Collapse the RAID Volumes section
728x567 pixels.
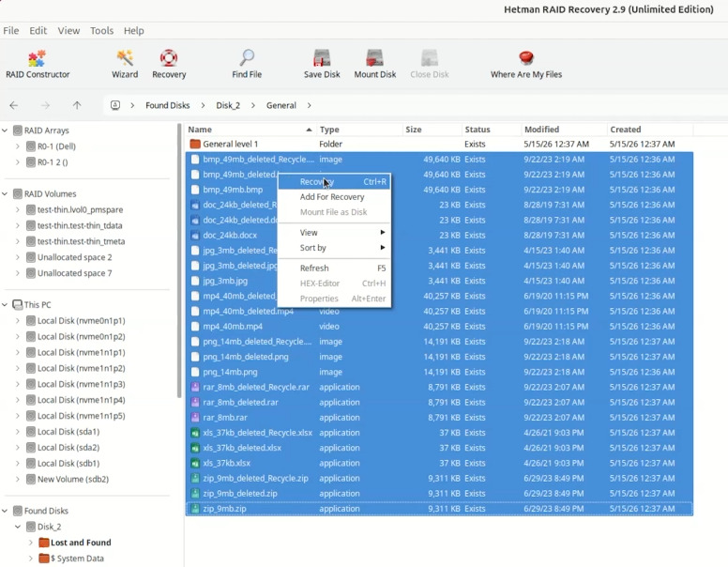5,193
